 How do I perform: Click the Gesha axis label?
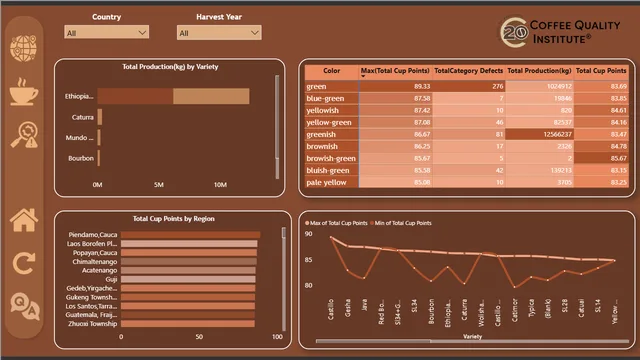(x=348, y=307)
